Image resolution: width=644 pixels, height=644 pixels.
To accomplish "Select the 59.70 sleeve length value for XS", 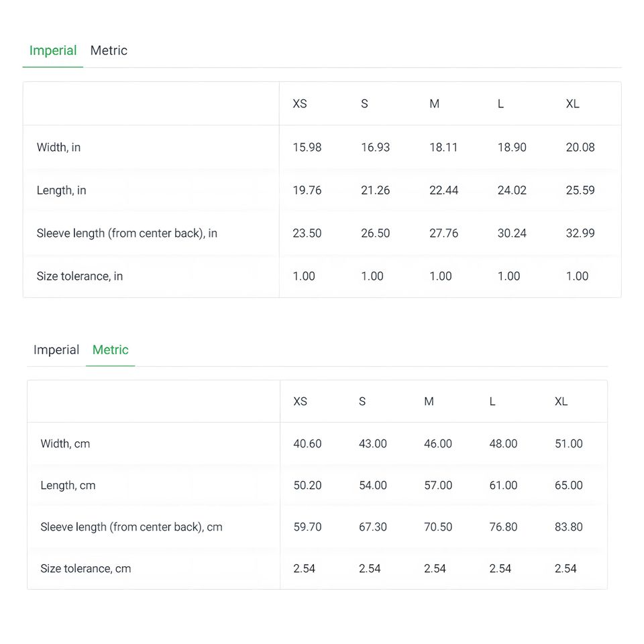I will (307, 527).
